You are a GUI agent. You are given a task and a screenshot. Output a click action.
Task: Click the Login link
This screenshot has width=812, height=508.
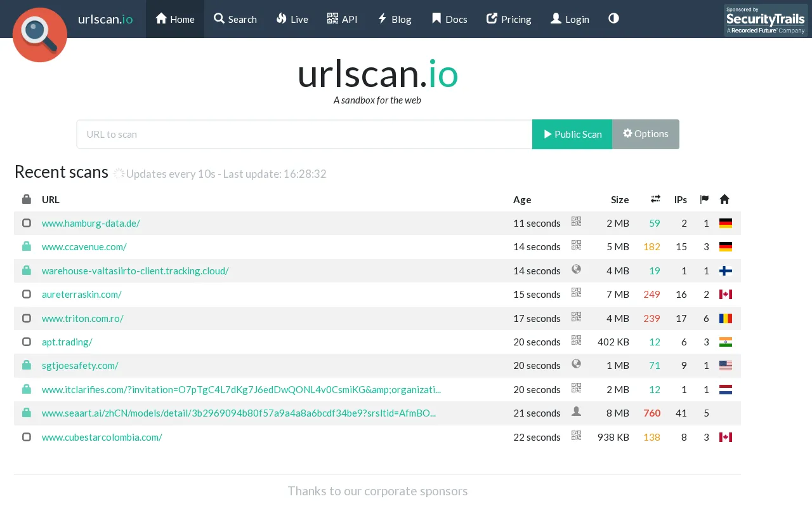pyautogui.click(x=570, y=19)
